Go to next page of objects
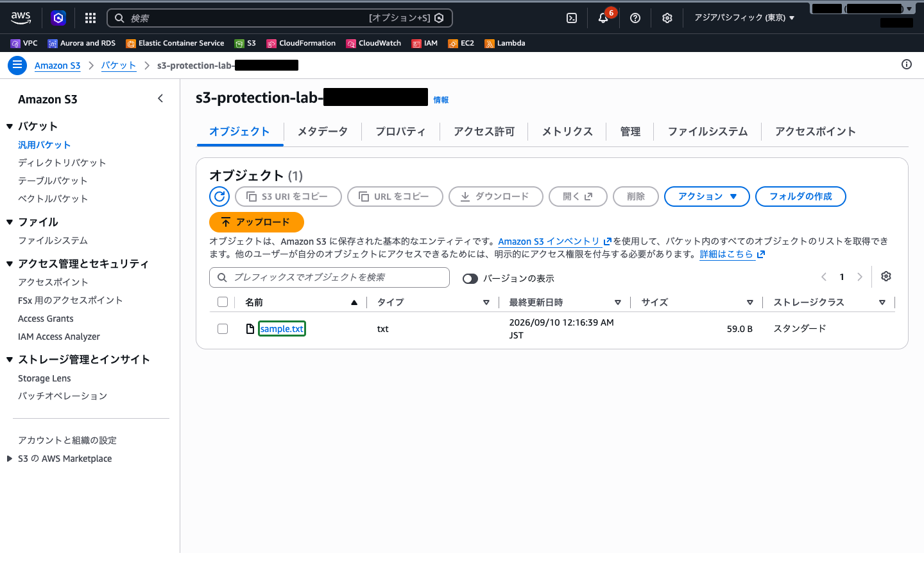The height and width of the screenshot is (578, 924). tap(860, 277)
